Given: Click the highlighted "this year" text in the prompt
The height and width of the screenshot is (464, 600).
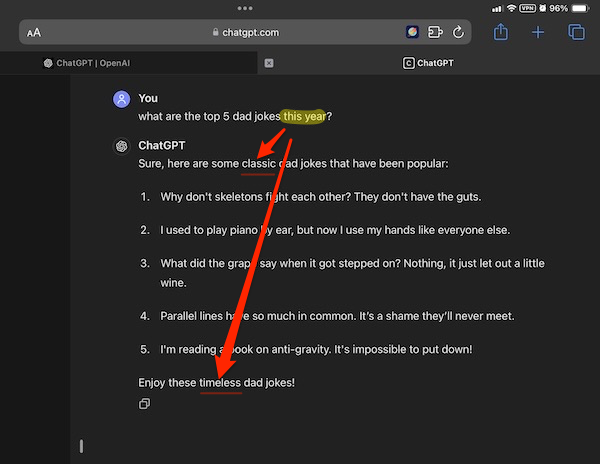Looking at the screenshot, I should 303,116.
